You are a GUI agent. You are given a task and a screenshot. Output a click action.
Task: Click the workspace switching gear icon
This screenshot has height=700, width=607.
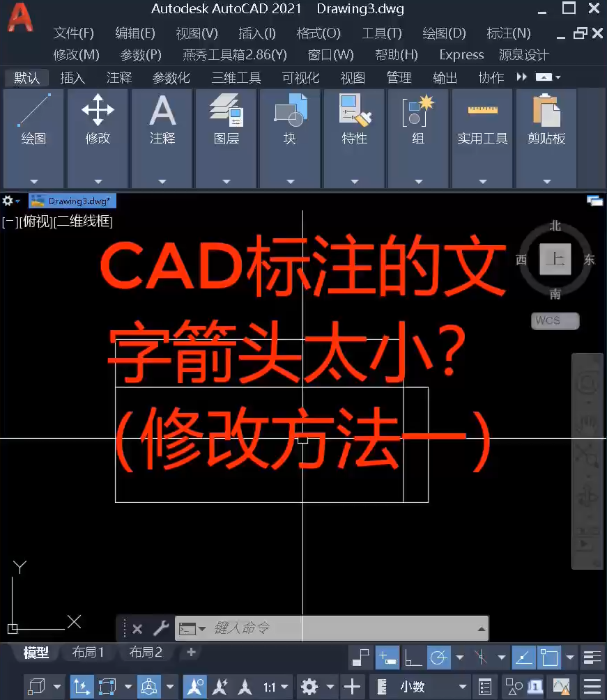309,687
